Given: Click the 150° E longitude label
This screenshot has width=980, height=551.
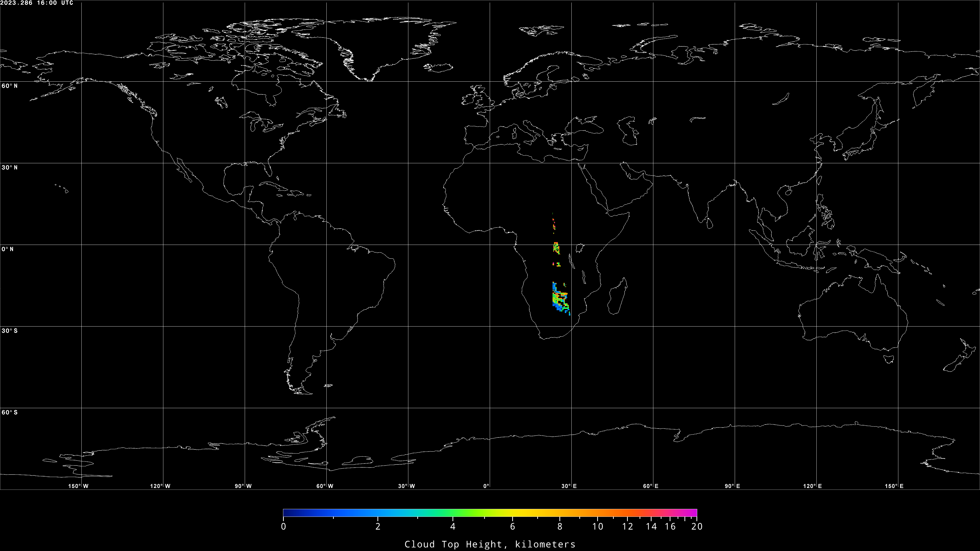Looking at the screenshot, I should tap(894, 486).
